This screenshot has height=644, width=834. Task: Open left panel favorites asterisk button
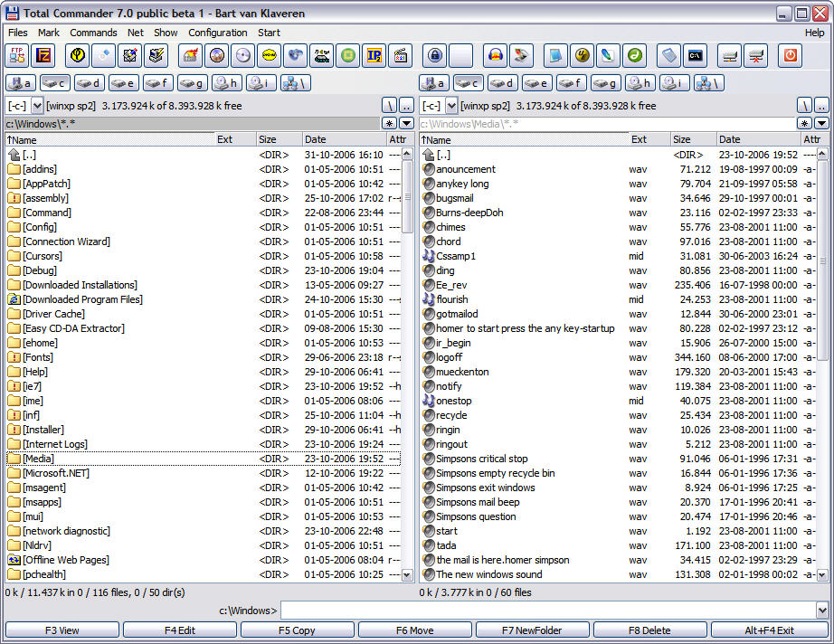point(389,123)
